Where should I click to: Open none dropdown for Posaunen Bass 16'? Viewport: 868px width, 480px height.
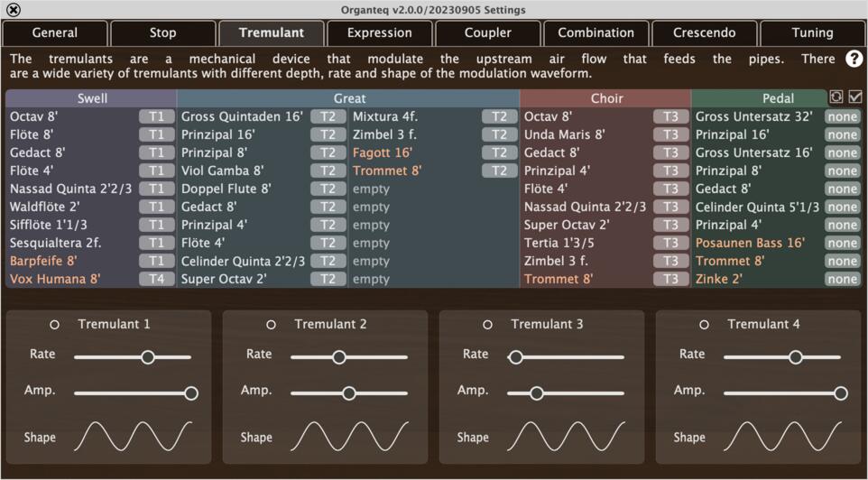tap(843, 243)
